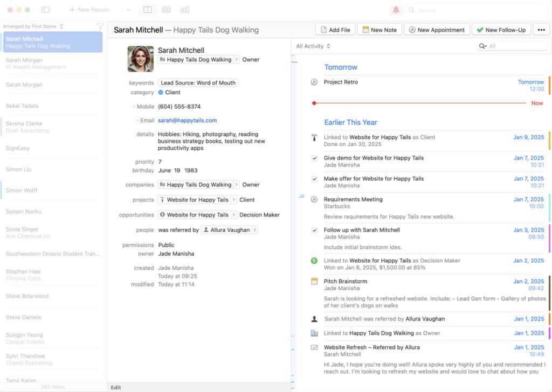This screenshot has width=552, height=392.
Task: Create a New Appointment
Action: tap(437, 30)
